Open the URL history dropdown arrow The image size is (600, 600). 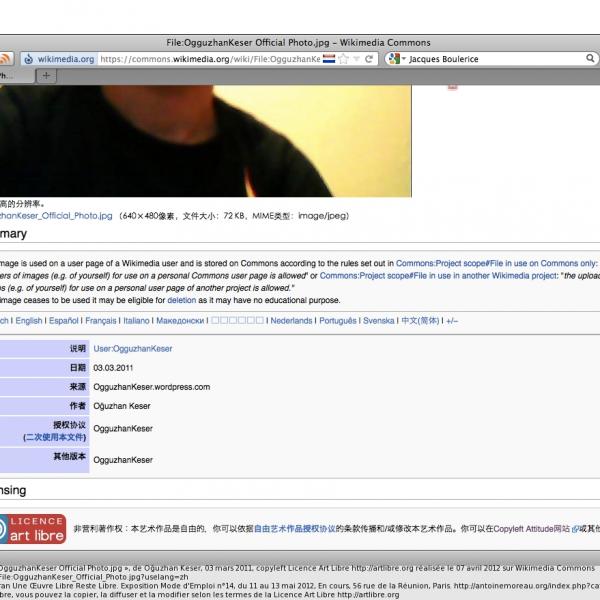[x=357, y=59]
